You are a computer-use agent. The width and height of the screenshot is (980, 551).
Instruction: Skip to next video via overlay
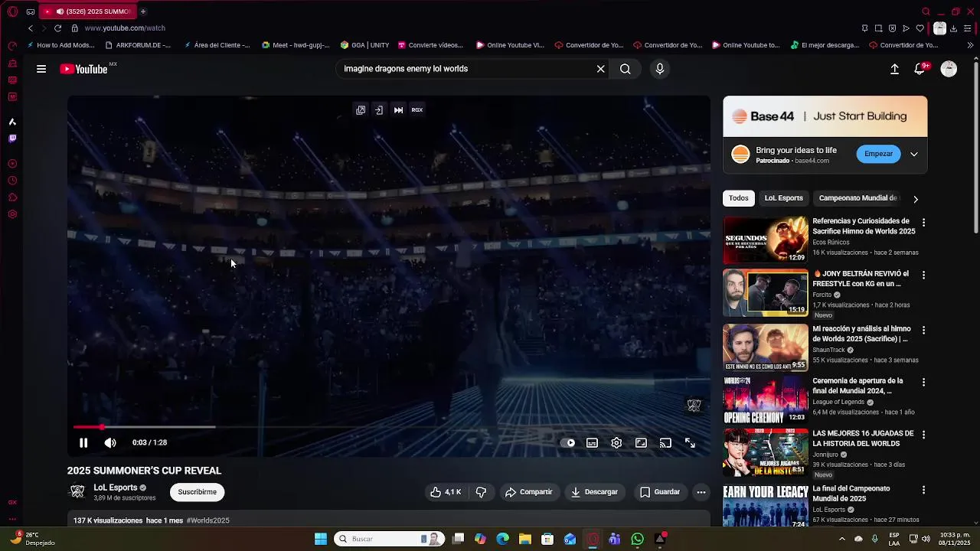(x=398, y=109)
